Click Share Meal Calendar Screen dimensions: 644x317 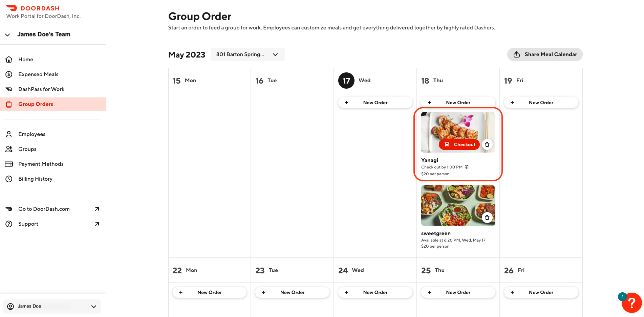click(544, 54)
